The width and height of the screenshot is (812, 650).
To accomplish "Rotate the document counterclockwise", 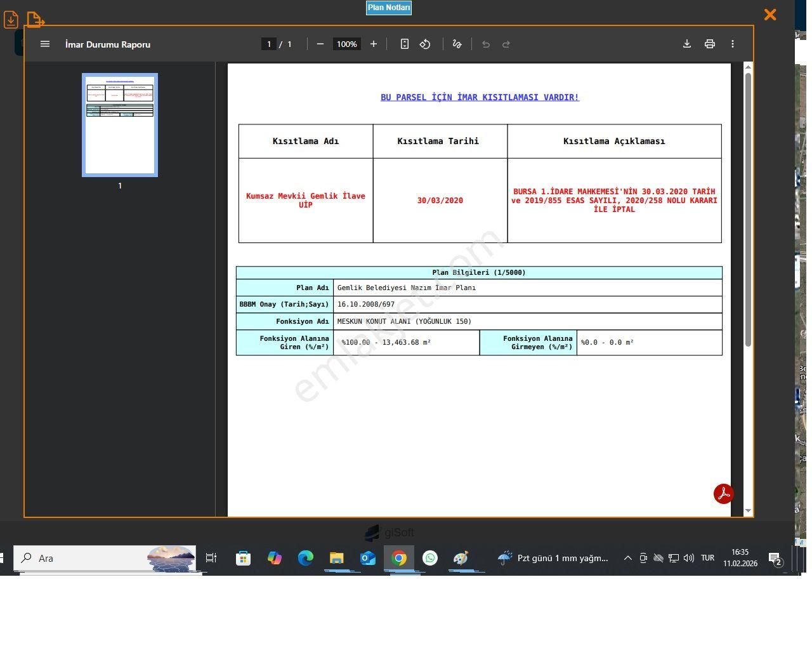I will coord(425,44).
